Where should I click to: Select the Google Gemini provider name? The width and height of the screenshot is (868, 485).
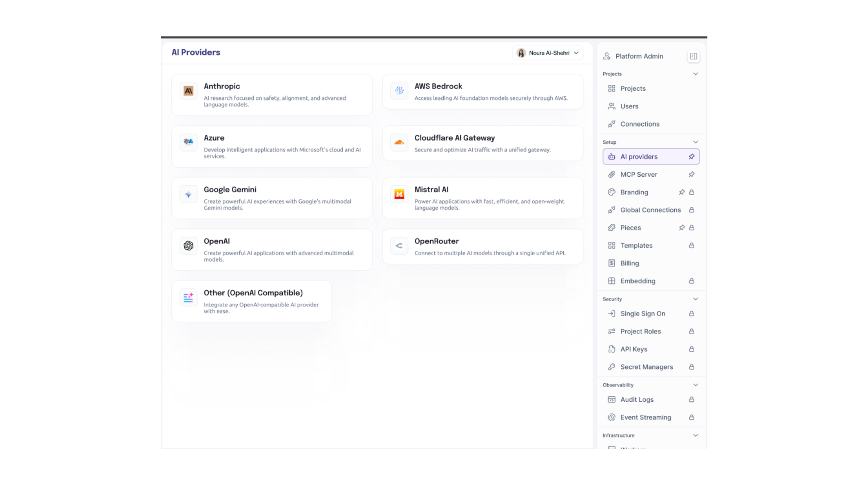[230, 190]
